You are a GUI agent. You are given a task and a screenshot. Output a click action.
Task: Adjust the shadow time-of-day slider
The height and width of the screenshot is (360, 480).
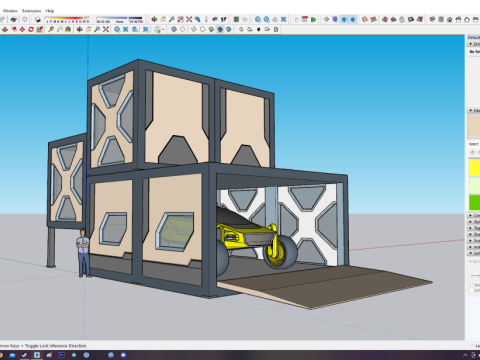[119, 19]
